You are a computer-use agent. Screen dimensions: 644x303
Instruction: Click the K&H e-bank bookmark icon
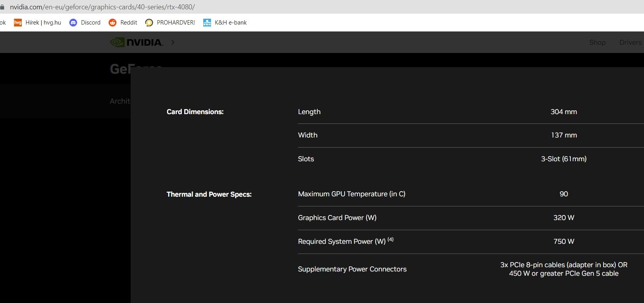[x=207, y=23]
